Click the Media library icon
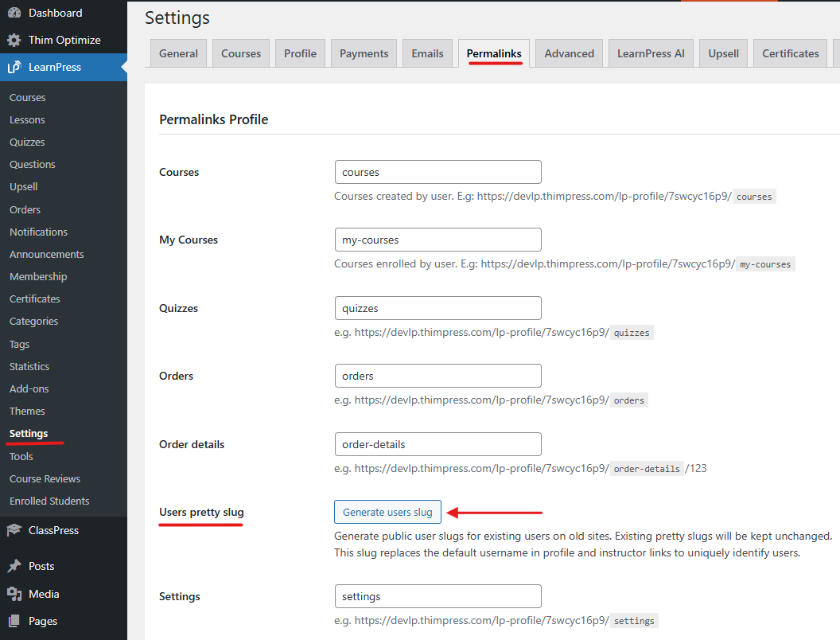This screenshot has height=640, width=840. pyautogui.click(x=14, y=594)
